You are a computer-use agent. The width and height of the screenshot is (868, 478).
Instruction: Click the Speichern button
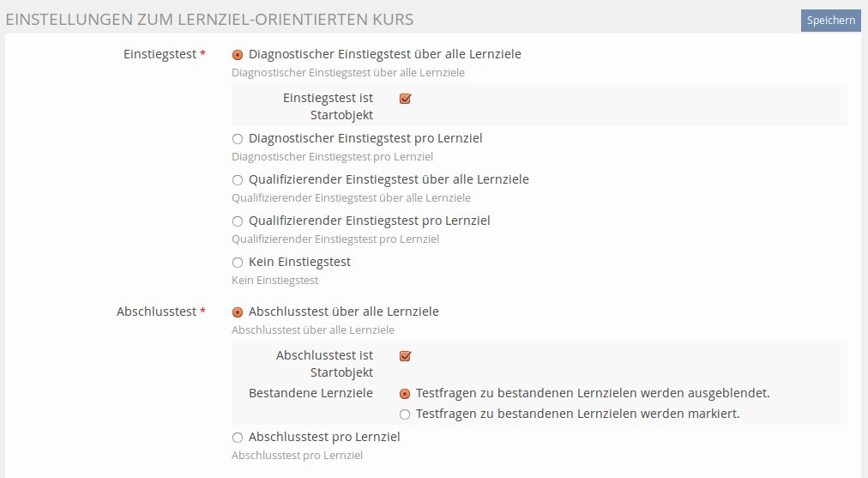(x=830, y=21)
